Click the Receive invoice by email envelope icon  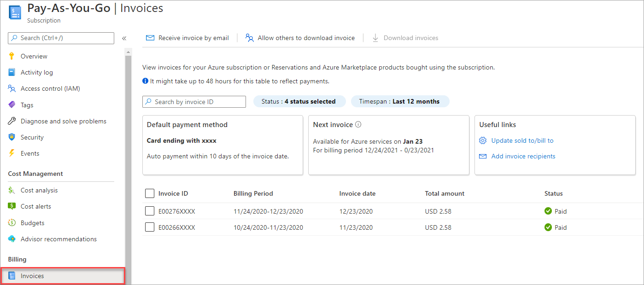(150, 38)
